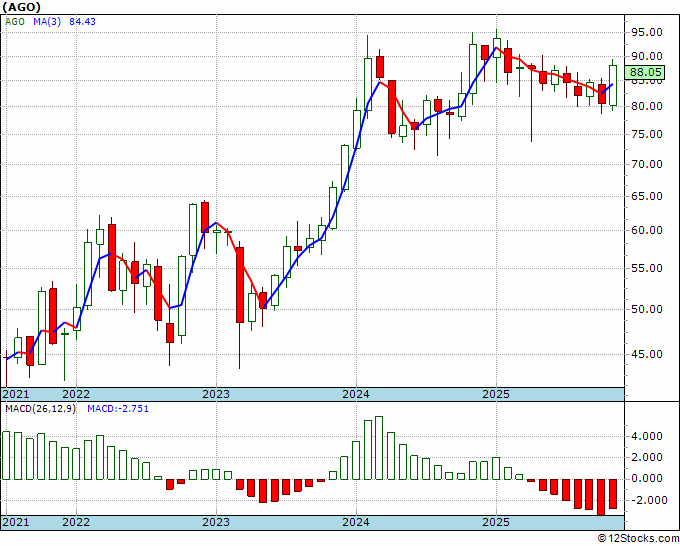
Task: Click the tallest green MACD histogram bar
Action: [379, 448]
